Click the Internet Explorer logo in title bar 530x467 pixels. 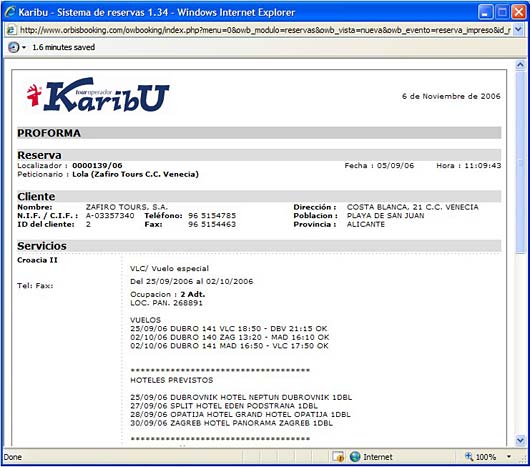pos(10,12)
